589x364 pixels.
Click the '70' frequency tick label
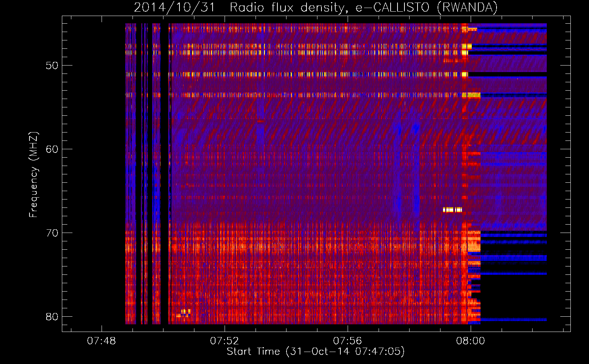click(x=52, y=233)
